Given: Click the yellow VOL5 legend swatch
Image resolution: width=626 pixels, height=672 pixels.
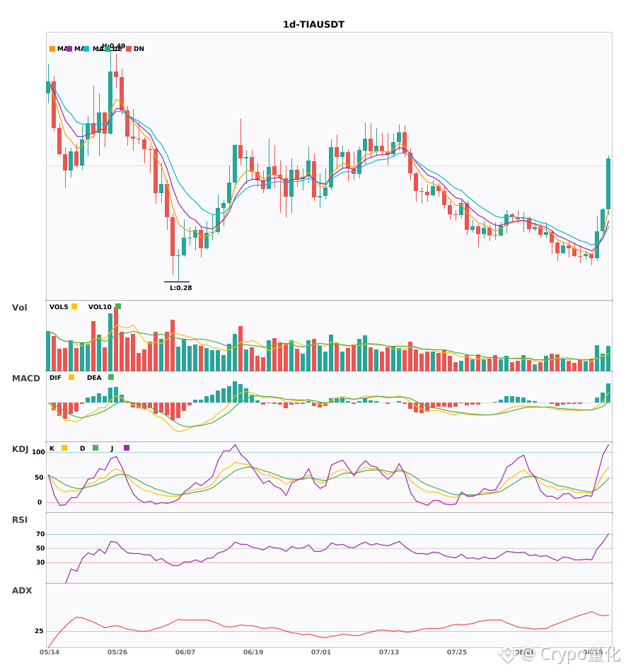Looking at the screenshot, I should point(74,306).
